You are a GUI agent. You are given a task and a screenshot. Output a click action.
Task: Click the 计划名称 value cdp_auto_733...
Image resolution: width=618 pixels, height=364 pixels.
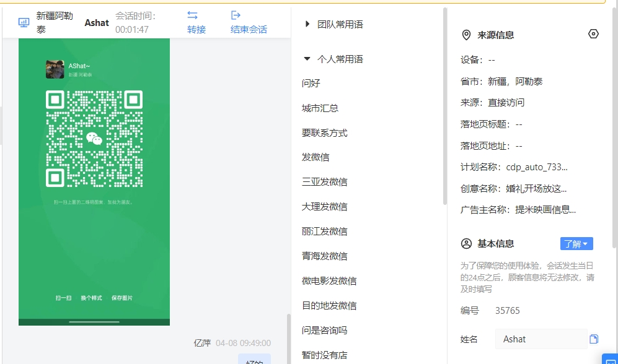[x=537, y=167]
